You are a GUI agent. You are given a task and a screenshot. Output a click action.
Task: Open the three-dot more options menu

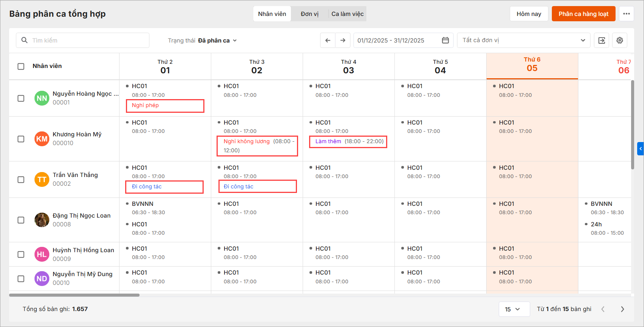(627, 14)
